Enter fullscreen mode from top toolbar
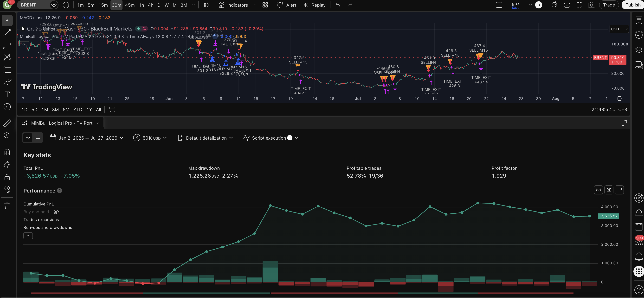 (579, 5)
